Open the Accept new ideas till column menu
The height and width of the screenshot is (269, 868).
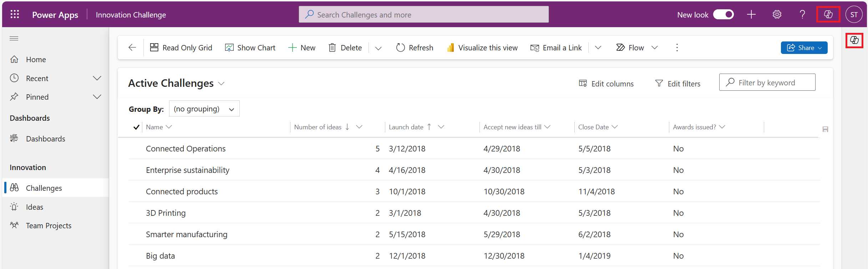click(x=548, y=127)
